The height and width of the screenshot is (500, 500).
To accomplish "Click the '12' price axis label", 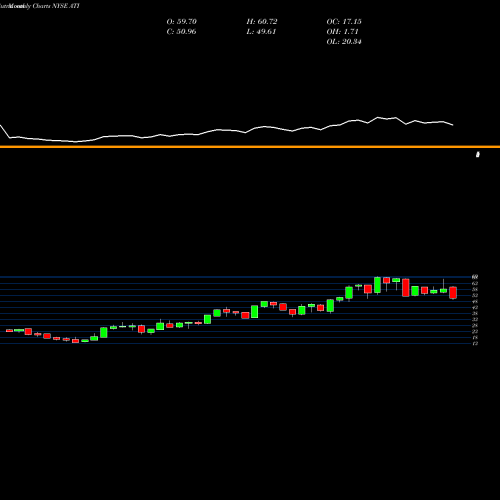I will pyautogui.click(x=475, y=343).
